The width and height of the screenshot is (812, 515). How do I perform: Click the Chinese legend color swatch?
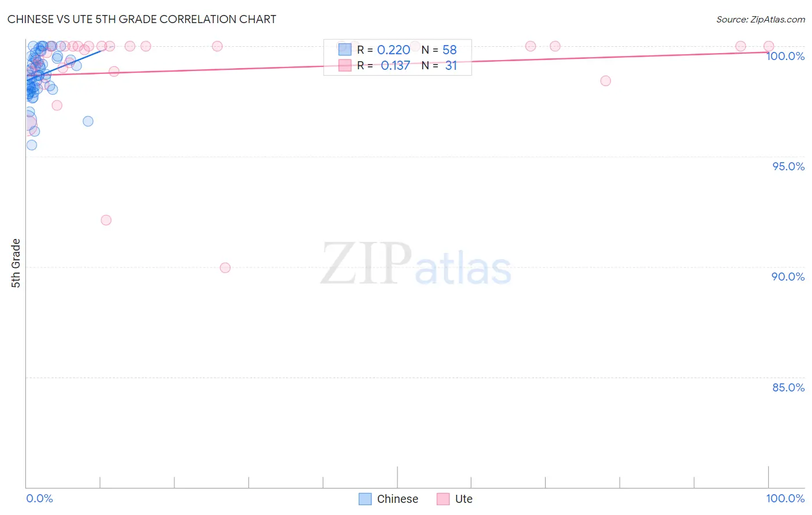365,499
